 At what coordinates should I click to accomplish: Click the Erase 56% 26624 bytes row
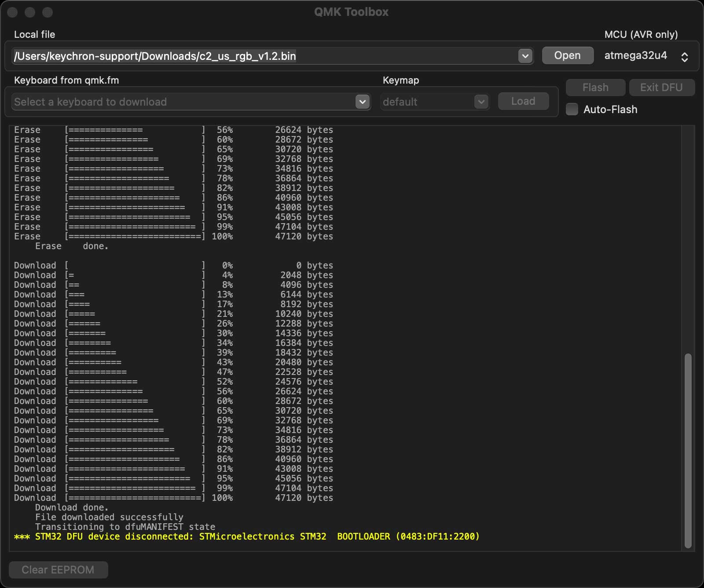(x=173, y=130)
